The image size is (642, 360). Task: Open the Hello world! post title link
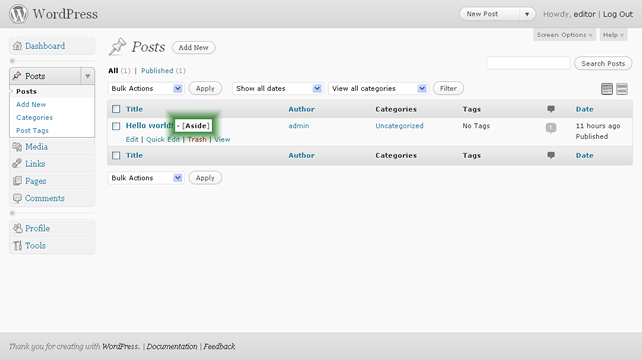tap(149, 126)
